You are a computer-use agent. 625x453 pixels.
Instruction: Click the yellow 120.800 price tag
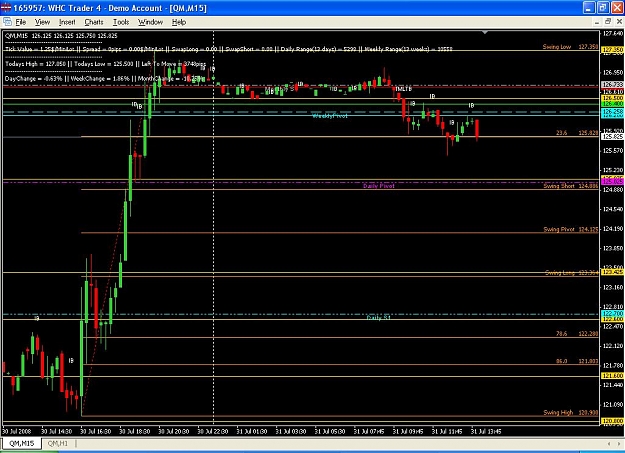(x=612, y=421)
